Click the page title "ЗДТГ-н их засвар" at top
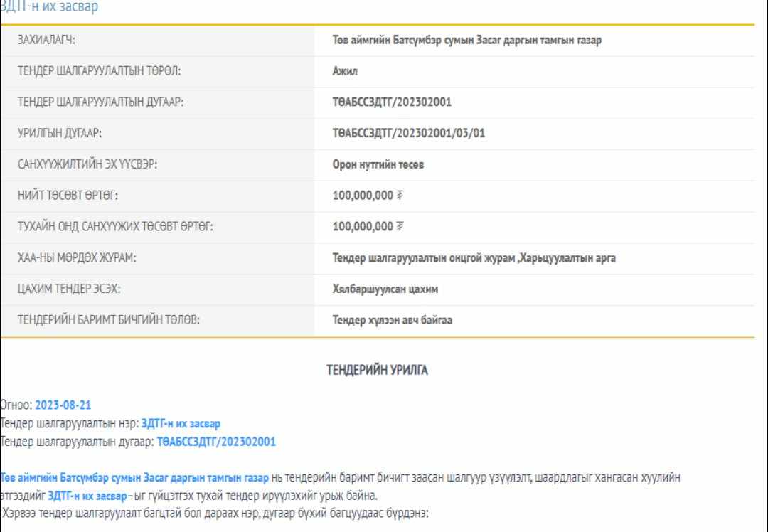 point(50,7)
